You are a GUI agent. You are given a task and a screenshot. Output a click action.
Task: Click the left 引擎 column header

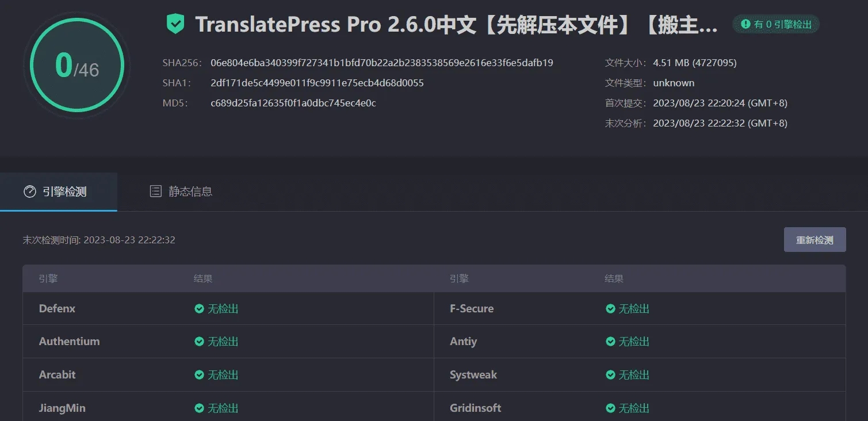pyautogui.click(x=48, y=279)
